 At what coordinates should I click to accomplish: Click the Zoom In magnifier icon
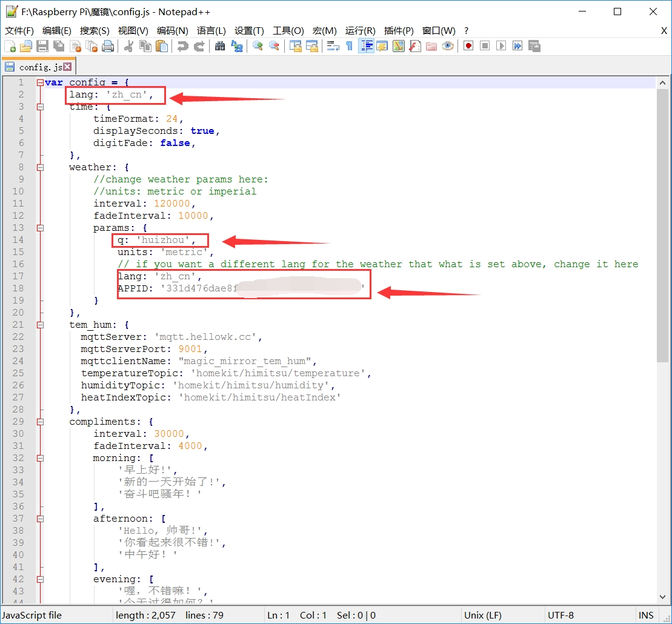258,46
